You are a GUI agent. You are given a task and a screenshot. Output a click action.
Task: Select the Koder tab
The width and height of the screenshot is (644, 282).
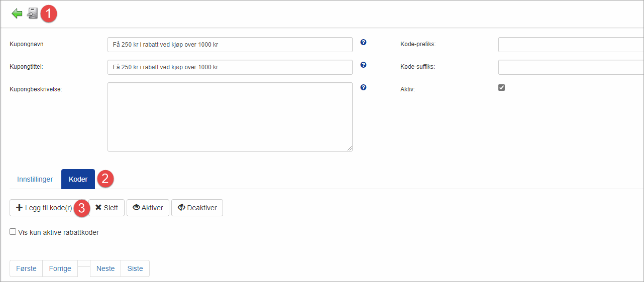pyautogui.click(x=78, y=179)
